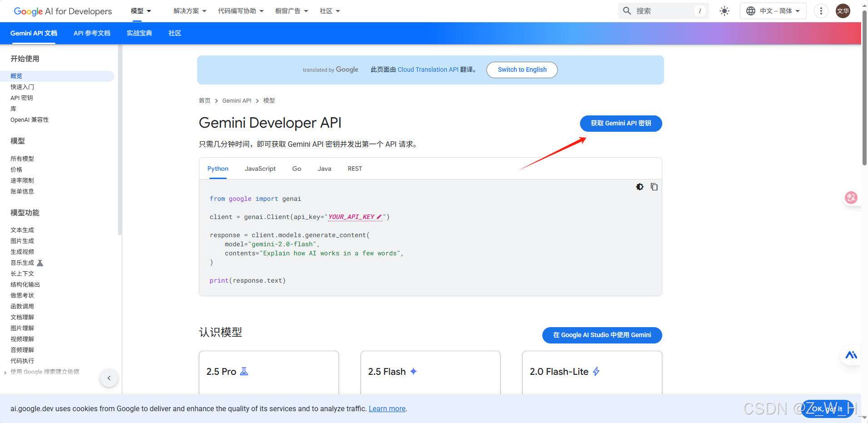Toggle dark code theme icon in code block
This screenshot has width=868, height=423.
(640, 187)
